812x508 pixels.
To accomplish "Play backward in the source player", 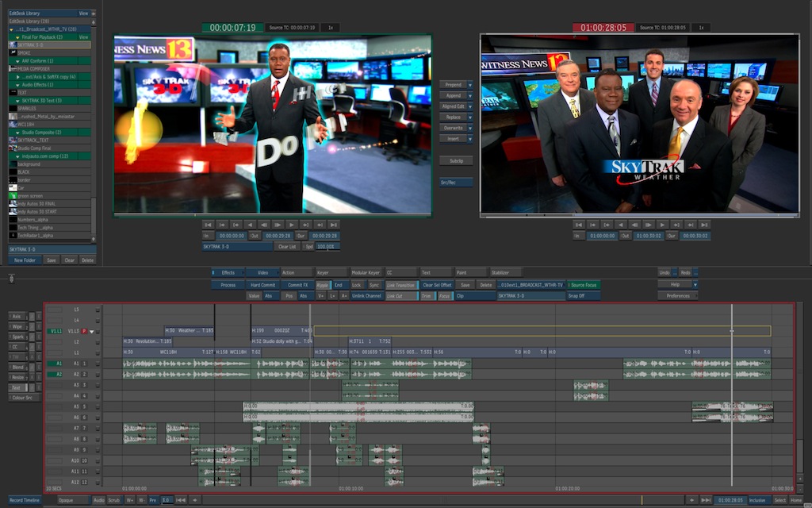I will [250, 225].
